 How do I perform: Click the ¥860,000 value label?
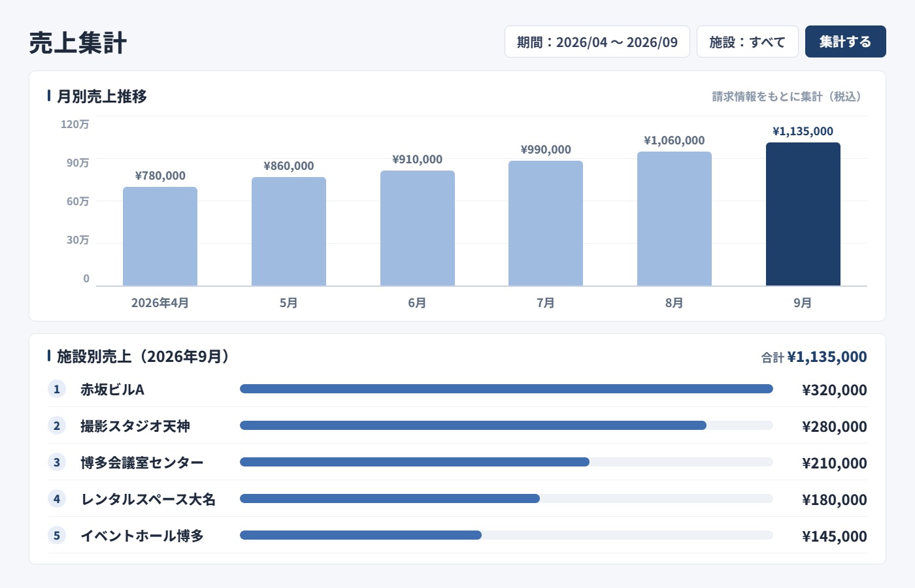pos(289,166)
